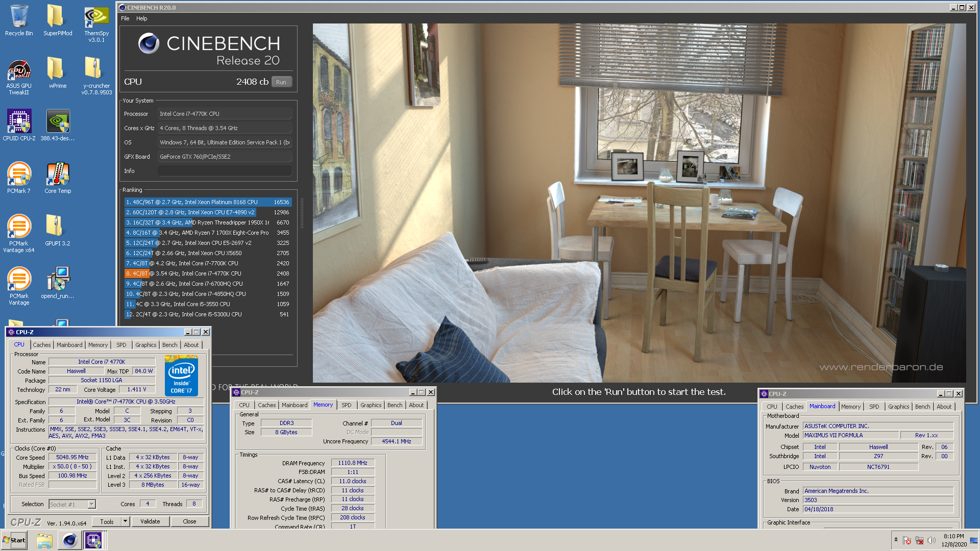Screen dimensions: 980x551
Task: Open Graphics tab in right CPU-Z window
Action: 899,407
